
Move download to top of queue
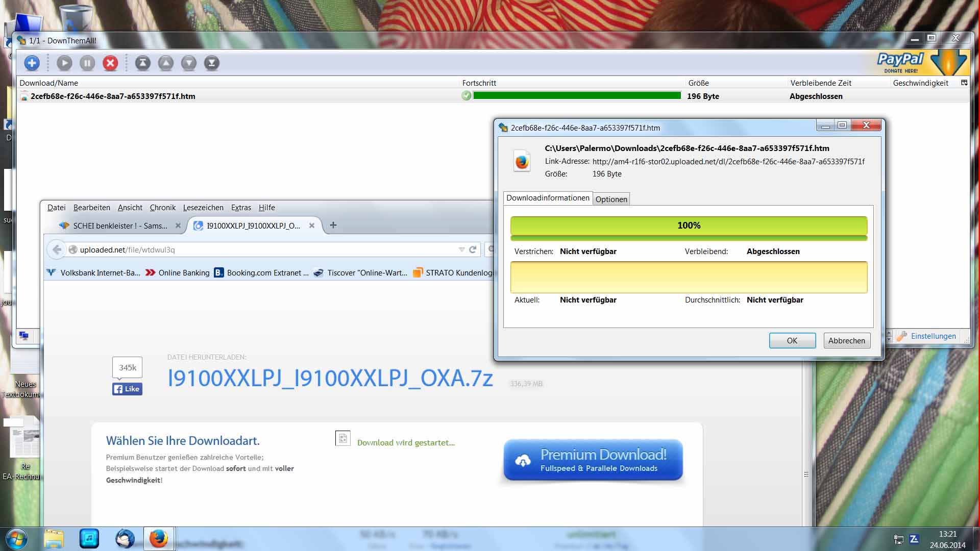(143, 63)
